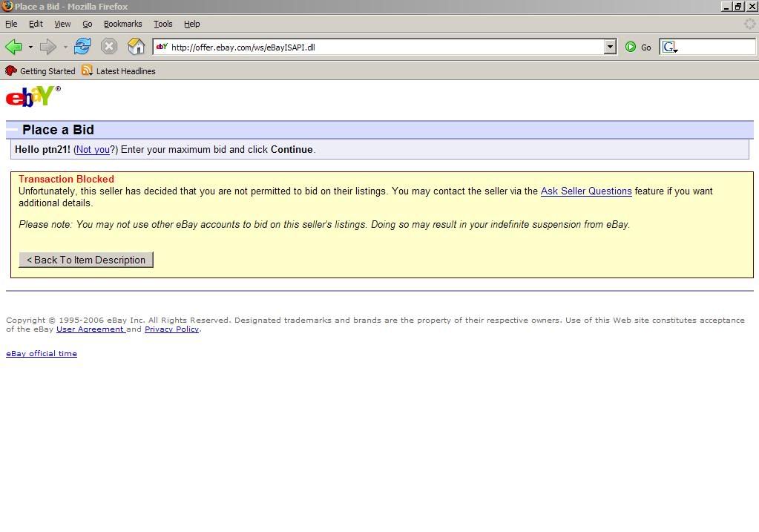This screenshot has height=532, width=759.
Task: Open the Help menu
Action: point(191,24)
